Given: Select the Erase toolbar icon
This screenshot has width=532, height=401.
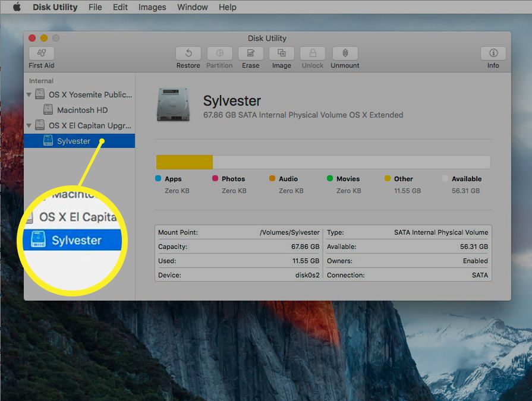Looking at the screenshot, I should point(250,53).
